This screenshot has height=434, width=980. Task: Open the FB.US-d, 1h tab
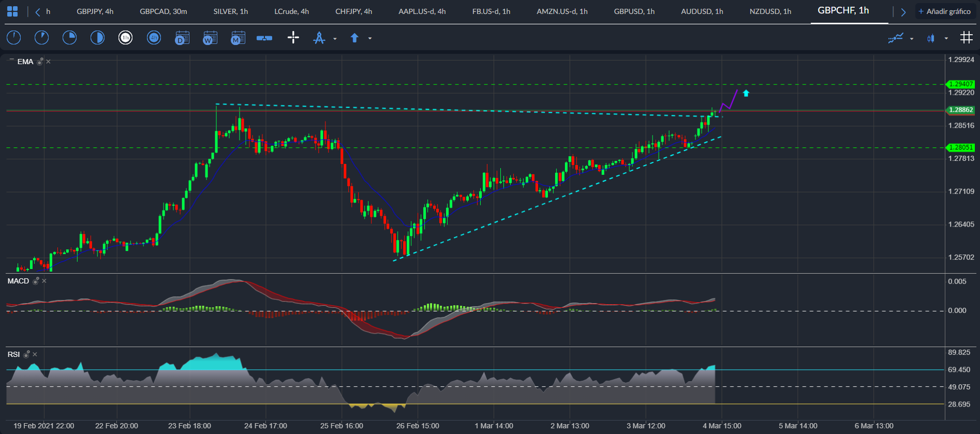(492, 11)
